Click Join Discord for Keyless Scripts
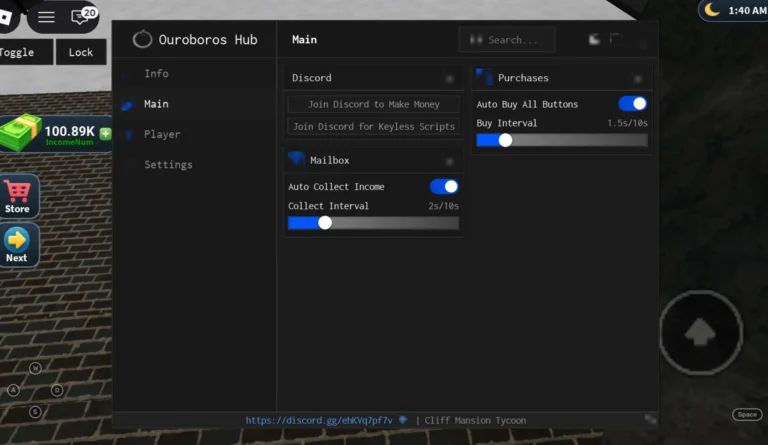768x445 pixels. pyautogui.click(x=374, y=126)
